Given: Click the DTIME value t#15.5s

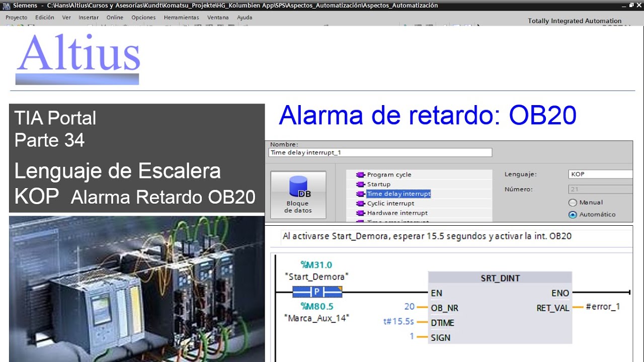Looking at the screenshot, I should 399,322.
